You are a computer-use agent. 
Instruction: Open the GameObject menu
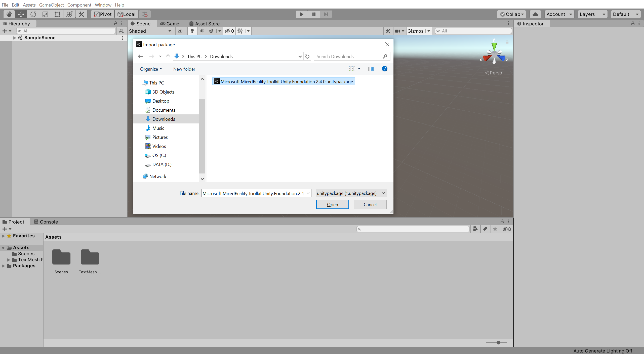pos(51,5)
